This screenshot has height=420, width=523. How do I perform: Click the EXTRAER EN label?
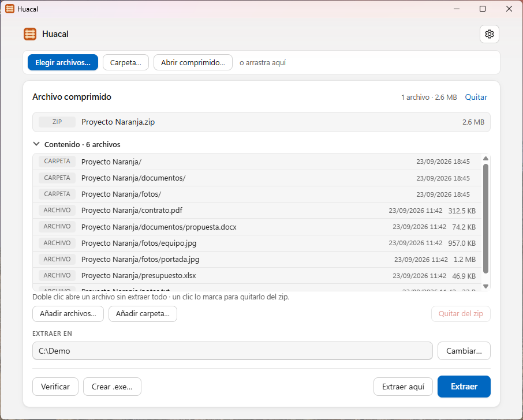(x=52, y=333)
